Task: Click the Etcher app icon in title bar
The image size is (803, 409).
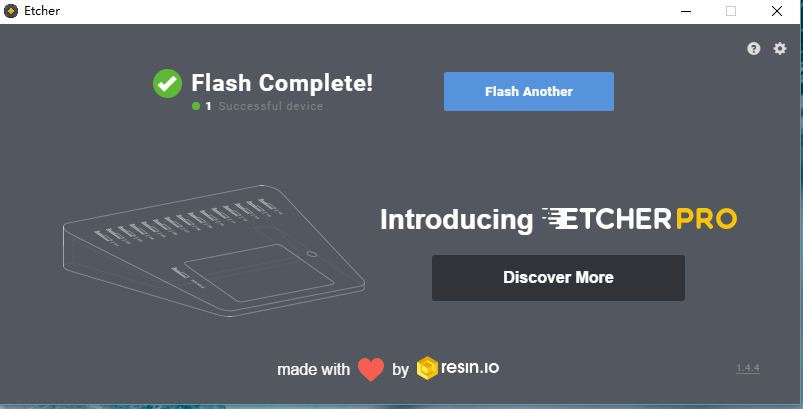Action: [x=11, y=11]
